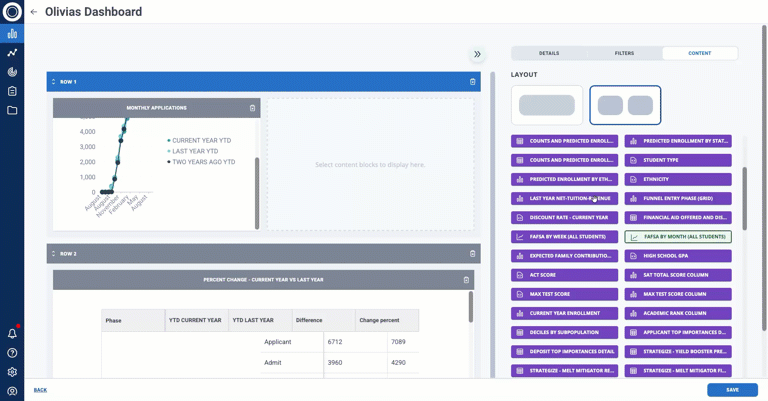Open user profile icon in sidebar

tap(12, 391)
